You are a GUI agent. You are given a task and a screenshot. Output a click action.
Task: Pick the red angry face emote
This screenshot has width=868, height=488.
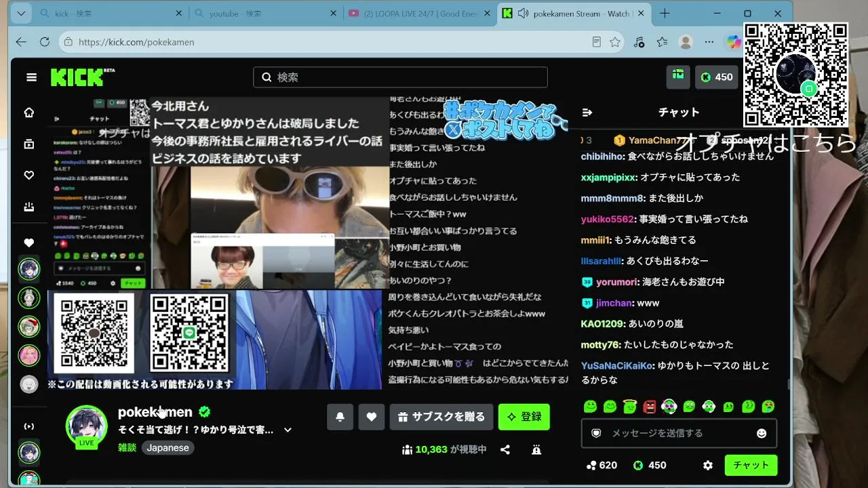pos(650,407)
